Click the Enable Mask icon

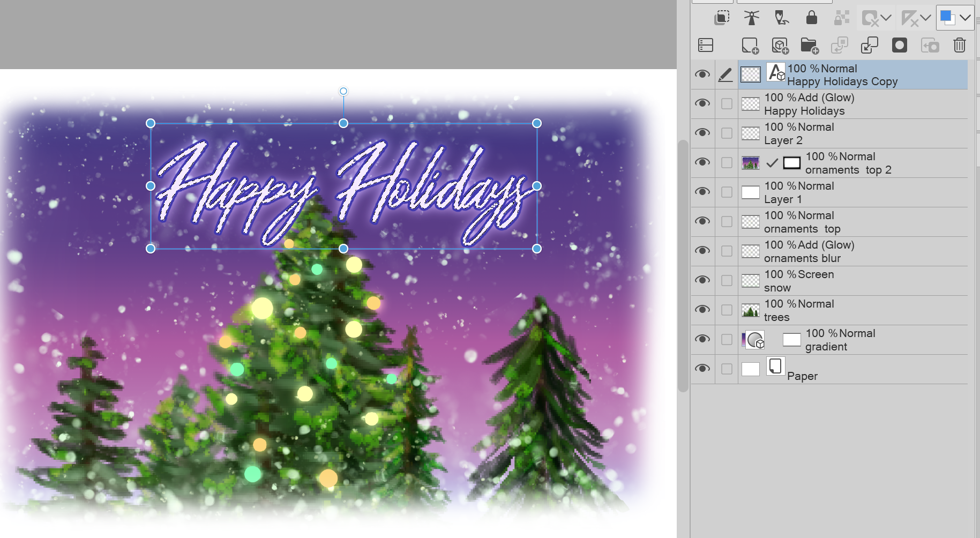tap(870, 18)
